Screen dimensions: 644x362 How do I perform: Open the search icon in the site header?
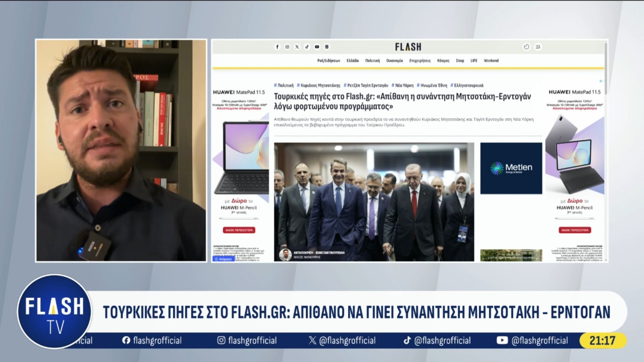[538, 47]
